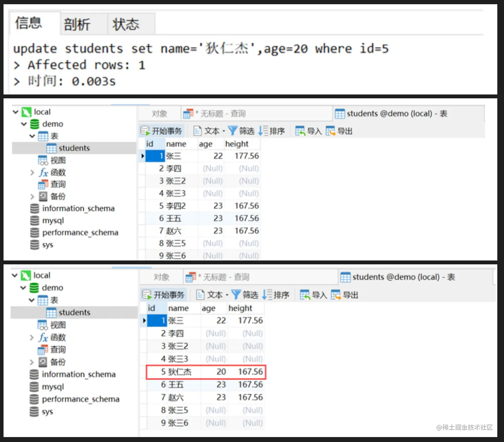This screenshot has width=504, height=442.
Task: Expand the 函数 node in upper window
Action: 32,172
